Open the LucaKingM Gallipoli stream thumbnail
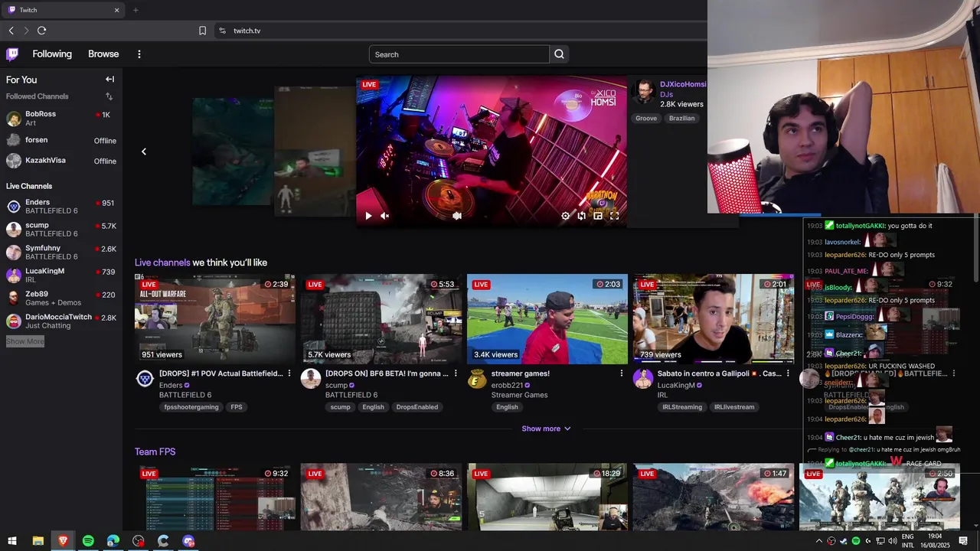This screenshot has width=980, height=551. tap(714, 318)
